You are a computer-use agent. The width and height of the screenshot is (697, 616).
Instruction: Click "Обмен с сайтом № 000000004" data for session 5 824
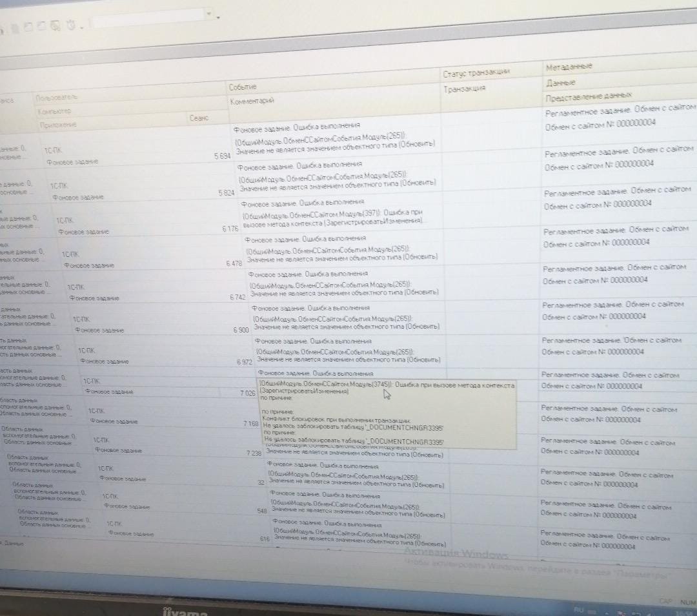[x=599, y=165]
